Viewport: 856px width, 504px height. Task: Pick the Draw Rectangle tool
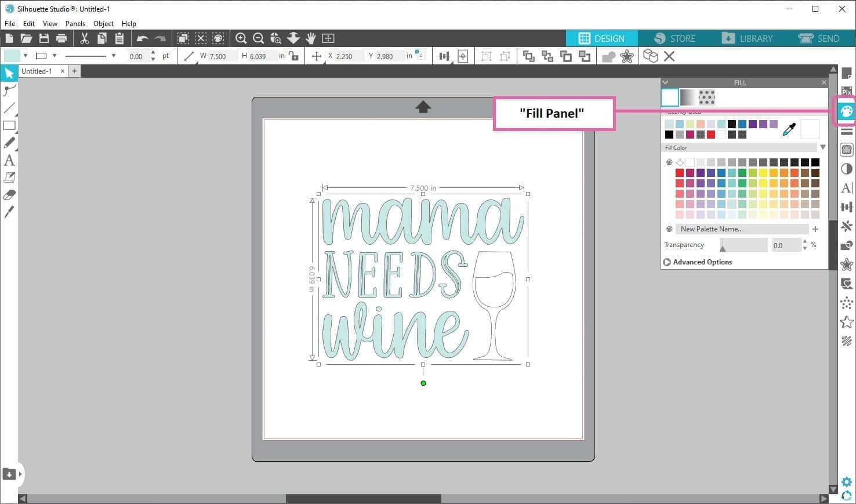coord(9,125)
